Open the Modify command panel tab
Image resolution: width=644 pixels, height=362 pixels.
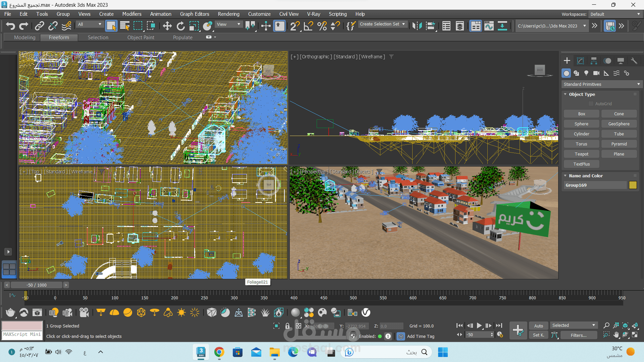click(x=580, y=61)
